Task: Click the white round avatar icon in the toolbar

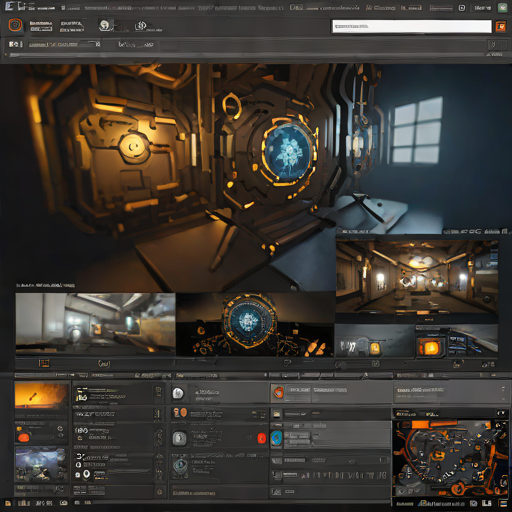Action: 105,25
